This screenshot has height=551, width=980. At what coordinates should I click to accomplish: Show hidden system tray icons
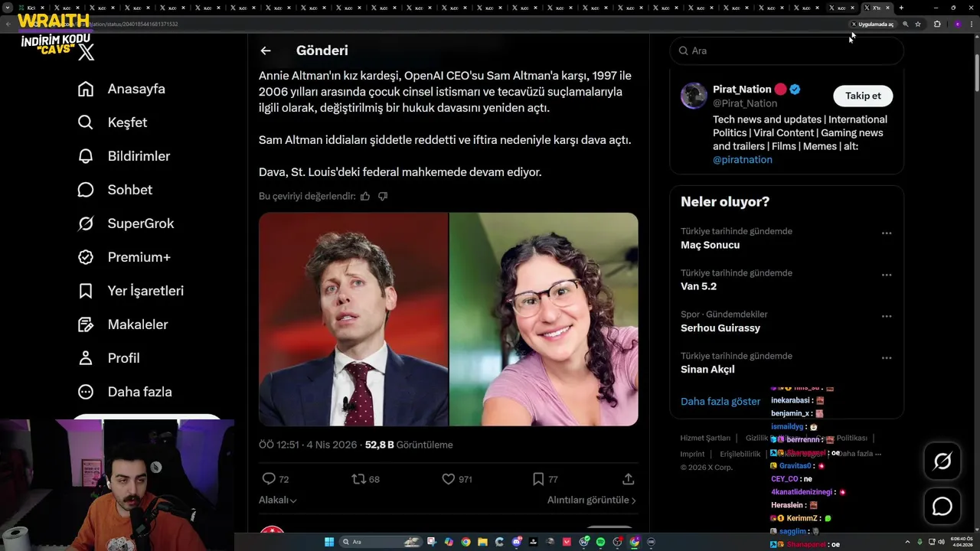pyautogui.click(x=908, y=541)
